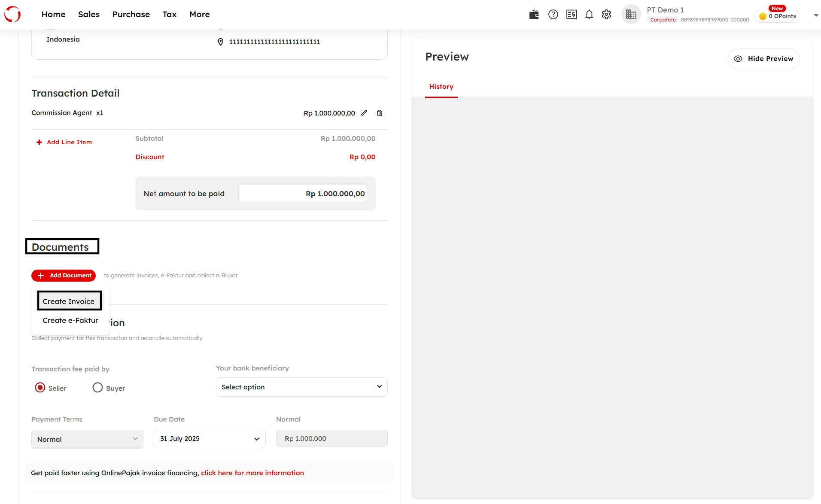Hide the Preview panel

pos(763,59)
